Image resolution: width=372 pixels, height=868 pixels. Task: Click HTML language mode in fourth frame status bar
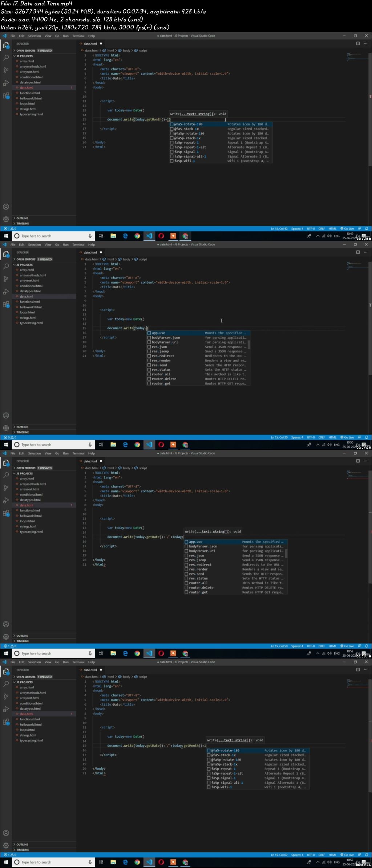(x=332, y=855)
